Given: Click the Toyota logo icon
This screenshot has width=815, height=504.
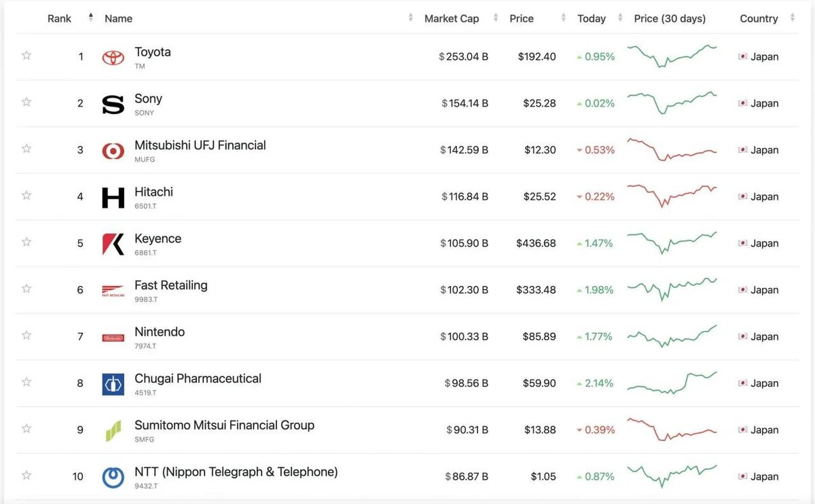Looking at the screenshot, I should tap(113, 57).
